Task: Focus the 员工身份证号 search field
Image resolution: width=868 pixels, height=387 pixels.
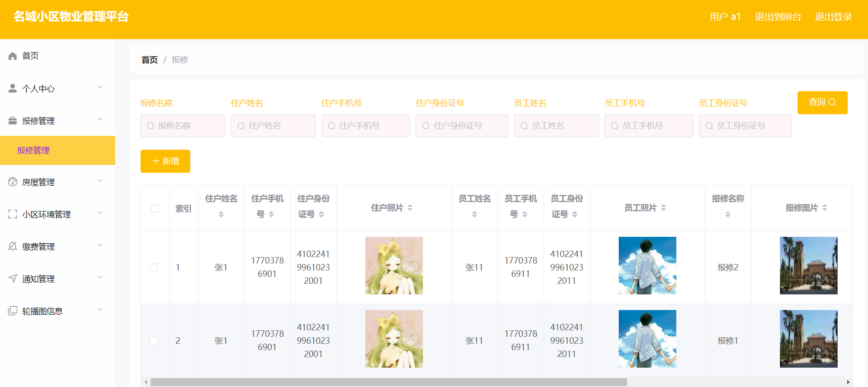Action: [x=745, y=126]
